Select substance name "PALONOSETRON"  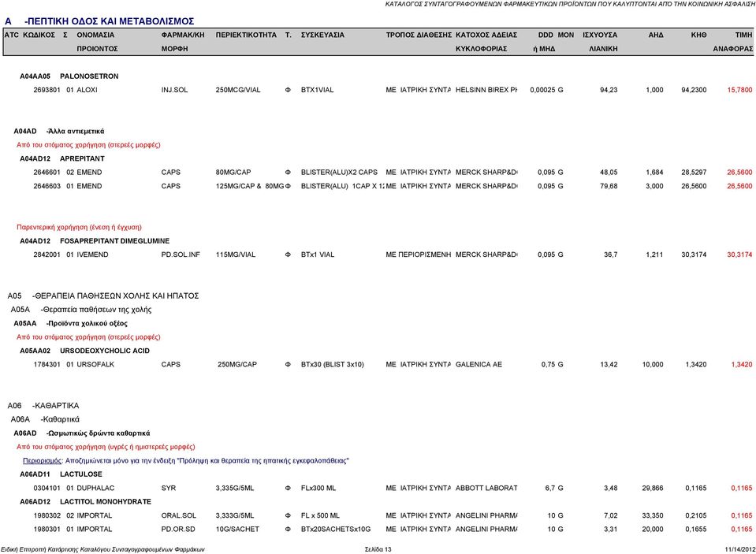[89, 76]
